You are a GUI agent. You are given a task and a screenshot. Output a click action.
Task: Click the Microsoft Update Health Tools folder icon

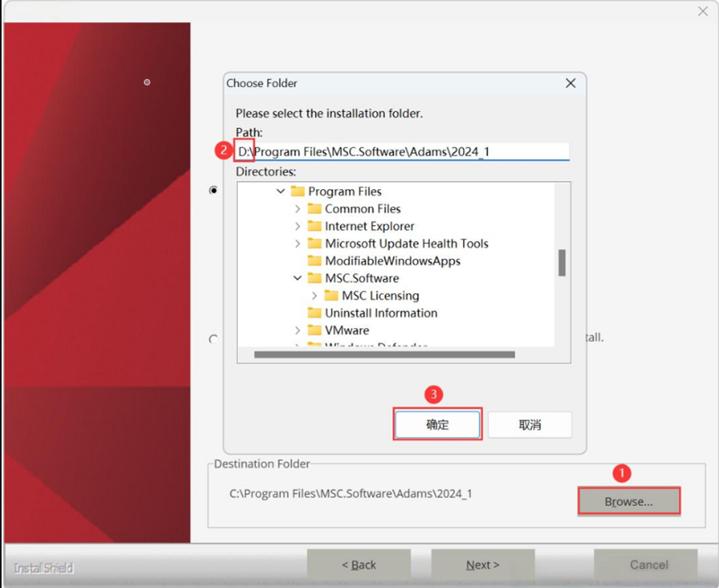tap(314, 243)
